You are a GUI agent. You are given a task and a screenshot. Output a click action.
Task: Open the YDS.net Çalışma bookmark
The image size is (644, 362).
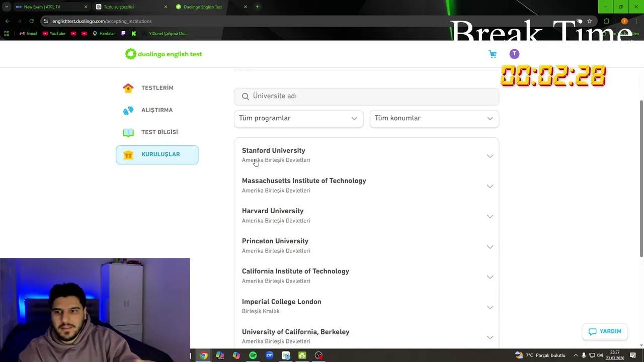165,34
